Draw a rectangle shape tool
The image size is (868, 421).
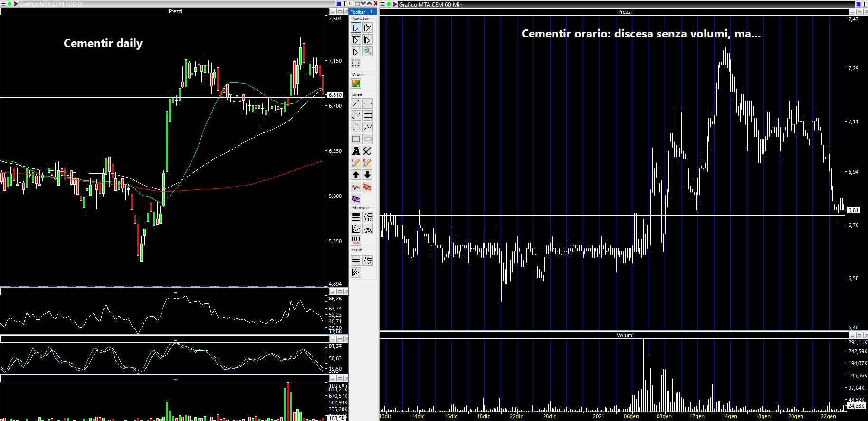click(x=356, y=139)
